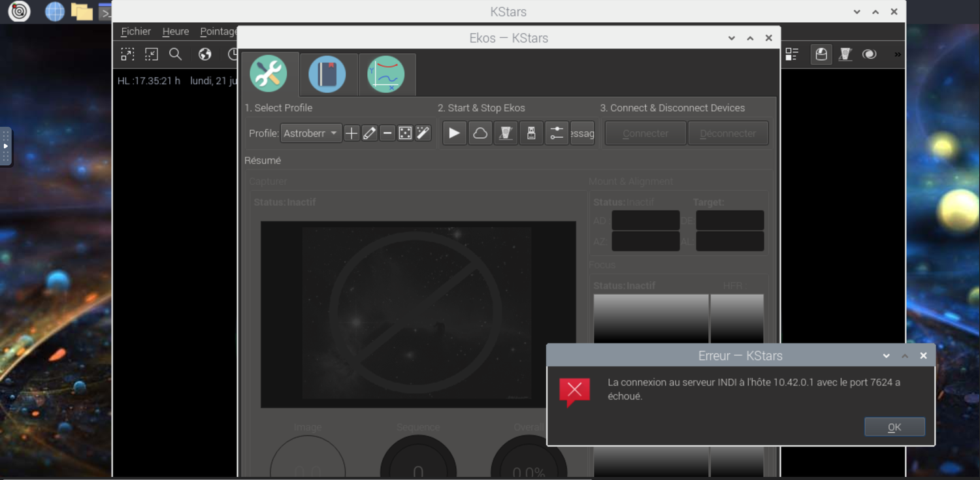This screenshot has height=480, width=980.
Task: Click the dice-style profile icon in Ekos
Action: (x=405, y=133)
